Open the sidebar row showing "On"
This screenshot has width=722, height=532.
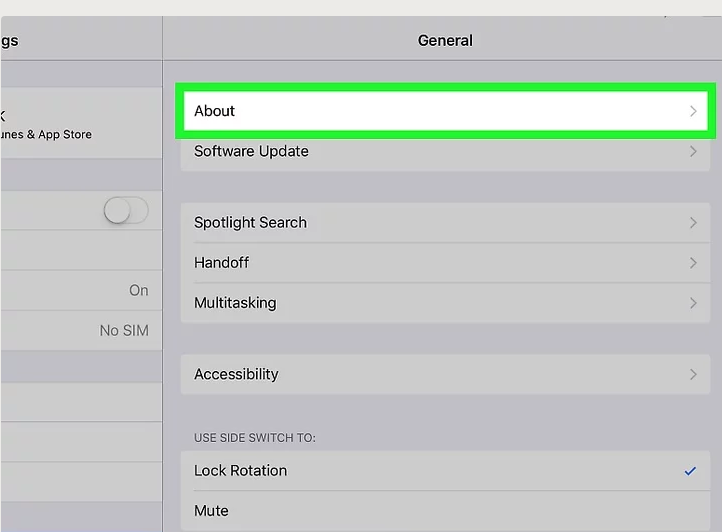click(x=80, y=290)
